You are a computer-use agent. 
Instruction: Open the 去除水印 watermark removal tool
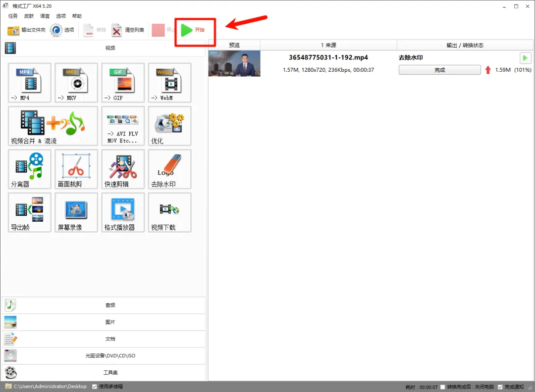169,169
